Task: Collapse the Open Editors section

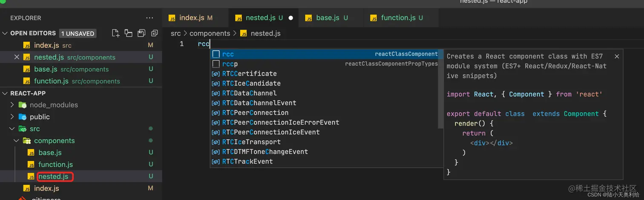Action: [x=5, y=33]
